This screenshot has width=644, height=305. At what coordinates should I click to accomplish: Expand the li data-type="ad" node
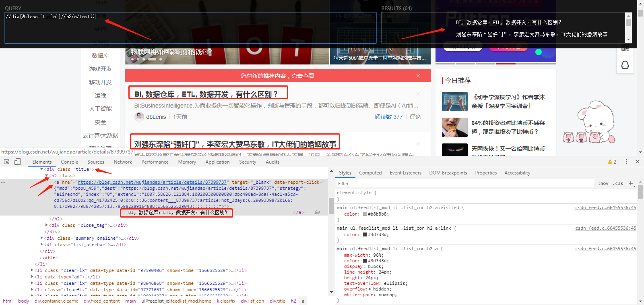(x=32, y=277)
